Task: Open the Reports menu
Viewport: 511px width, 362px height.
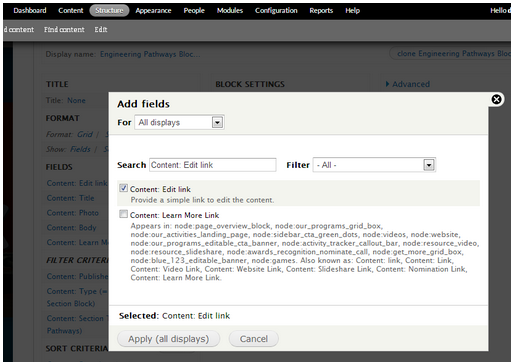Action: pyautogui.click(x=321, y=11)
